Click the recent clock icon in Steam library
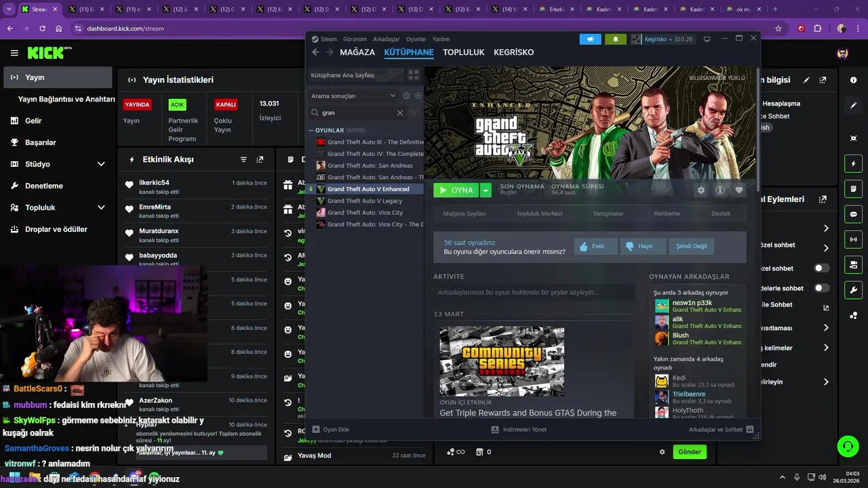Image resolution: width=868 pixels, height=488 pixels. [406, 96]
